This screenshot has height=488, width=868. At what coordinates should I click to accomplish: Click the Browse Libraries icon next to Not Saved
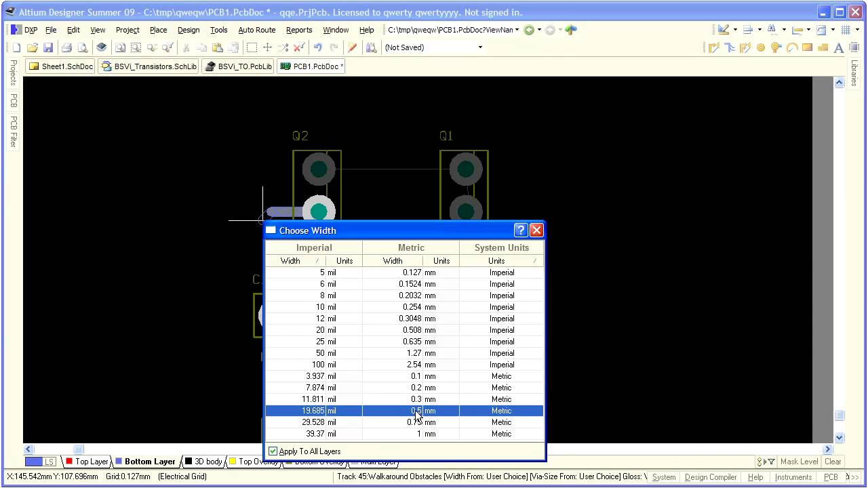[x=371, y=47]
